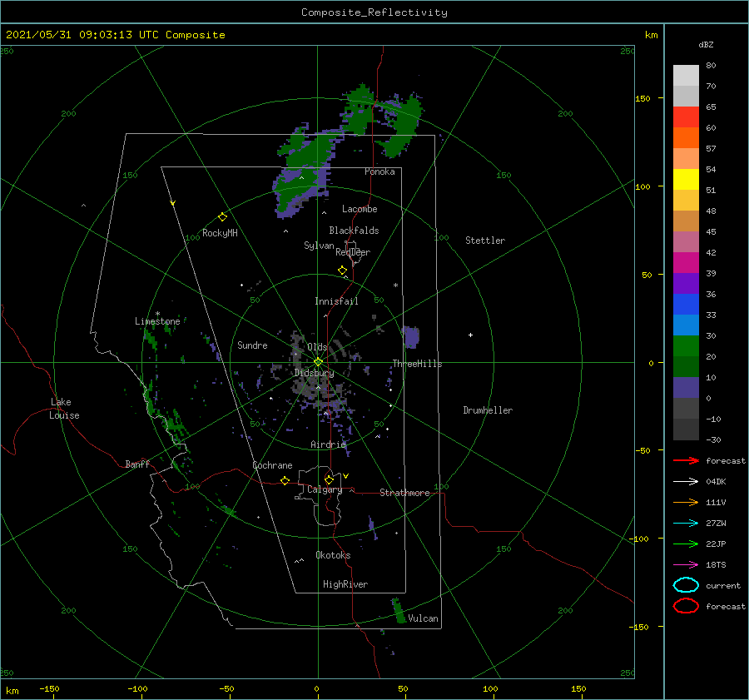Click the Lake Louise label

(x=64, y=409)
